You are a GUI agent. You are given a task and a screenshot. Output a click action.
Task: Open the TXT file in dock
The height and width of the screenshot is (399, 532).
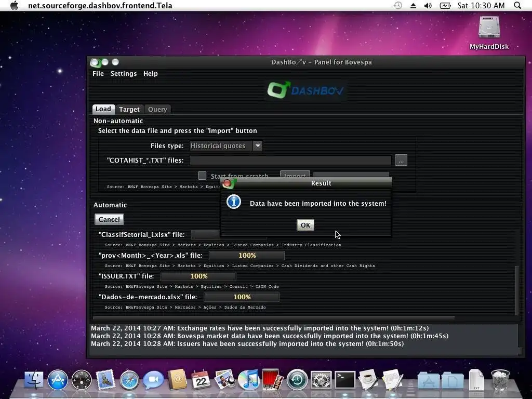[x=476, y=380]
